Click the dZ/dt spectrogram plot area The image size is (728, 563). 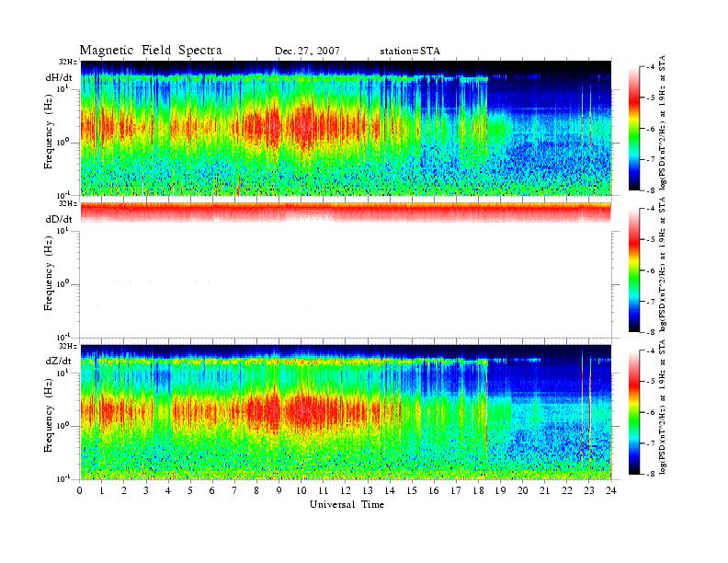346,412
